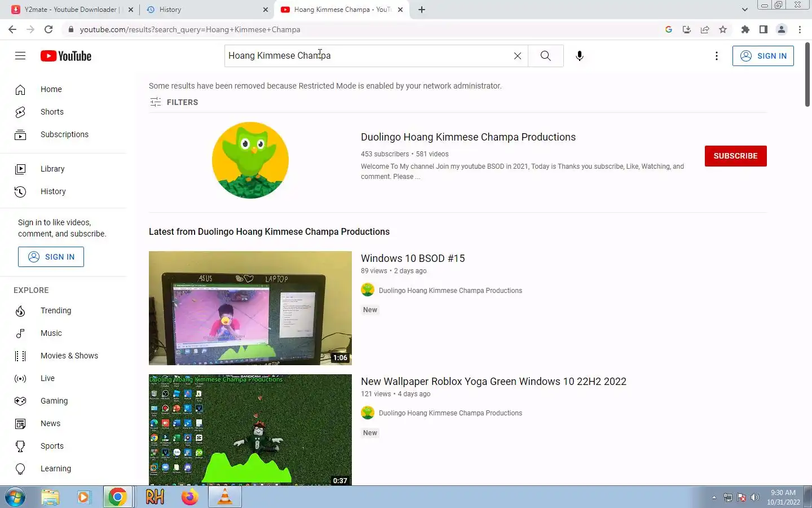
Task: Open YouTube settings three-dot menu
Action: click(x=717, y=56)
